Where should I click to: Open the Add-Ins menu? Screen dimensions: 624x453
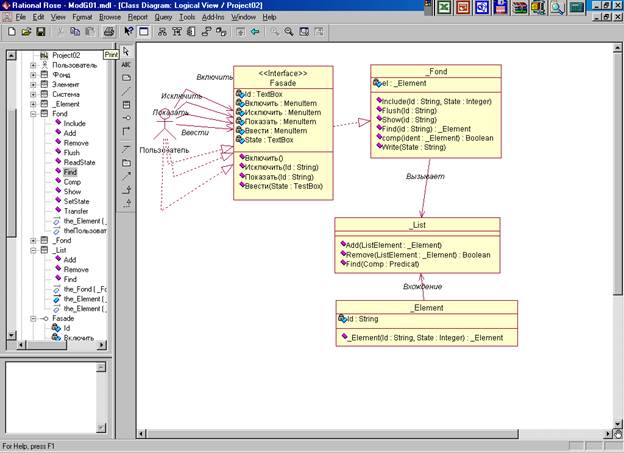pos(213,17)
